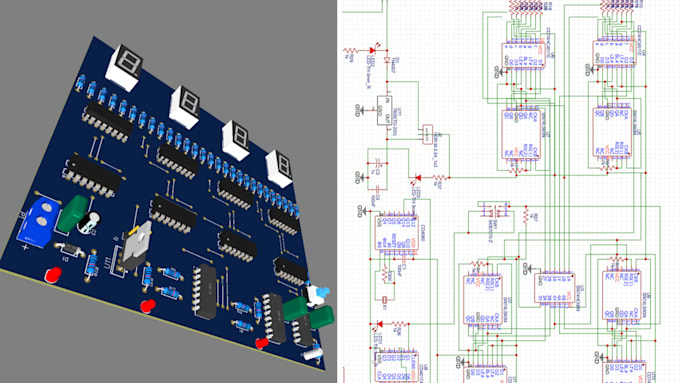Click the GND symbol above the CD4060
The image size is (680, 383).
click(362, 211)
